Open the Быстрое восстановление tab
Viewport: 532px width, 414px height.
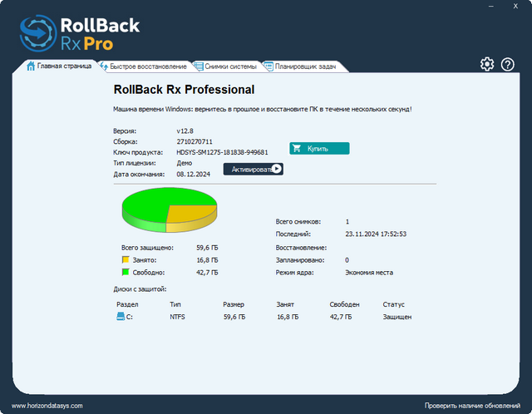[x=145, y=66]
